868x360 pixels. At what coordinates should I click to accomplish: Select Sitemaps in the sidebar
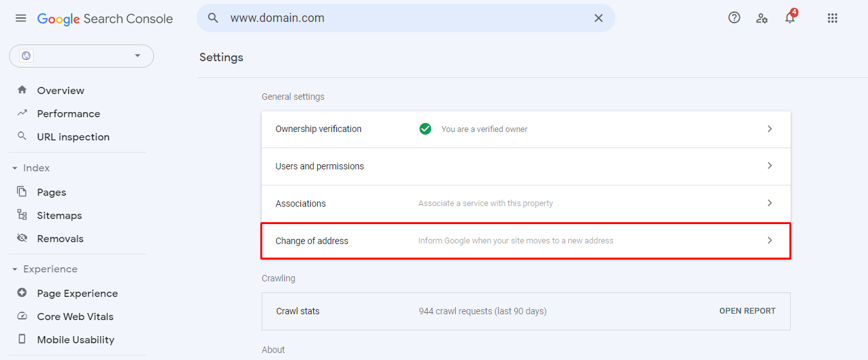click(59, 216)
